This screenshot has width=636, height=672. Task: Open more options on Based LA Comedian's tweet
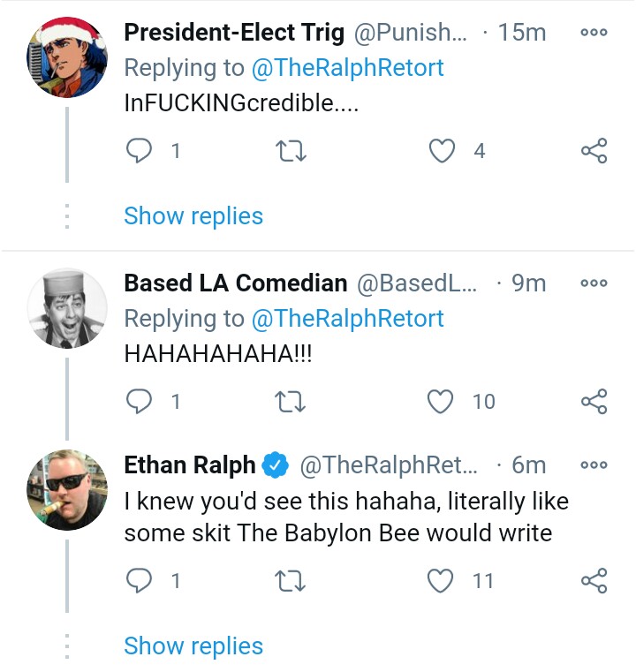click(594, 283)
